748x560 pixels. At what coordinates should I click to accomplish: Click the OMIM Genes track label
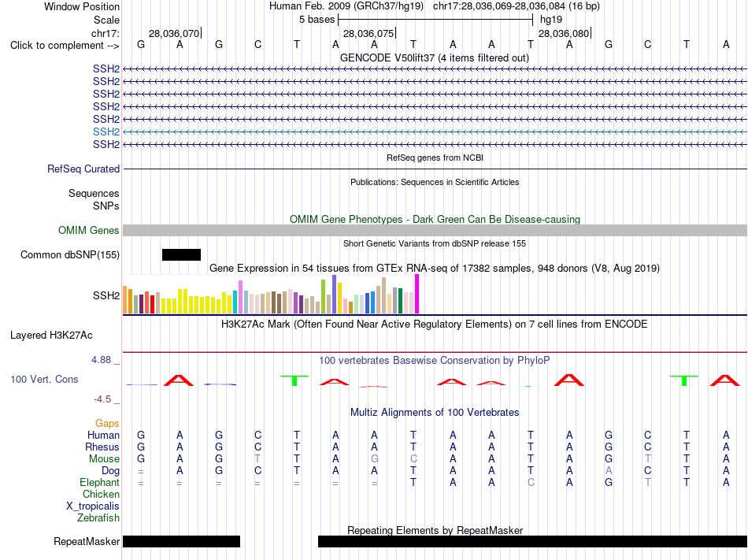(x=88, y=231)
